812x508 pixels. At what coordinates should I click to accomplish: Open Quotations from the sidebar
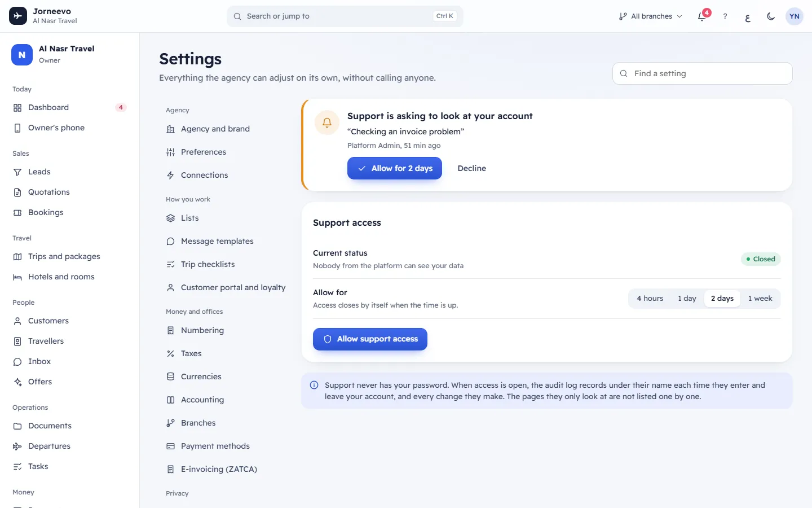pos(69,192)
